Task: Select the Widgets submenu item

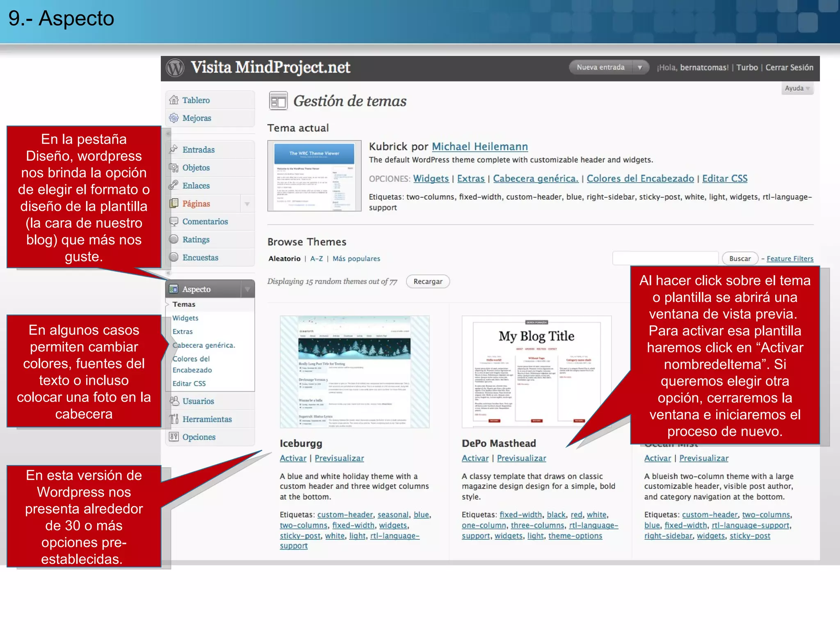Action: point(185,318)
